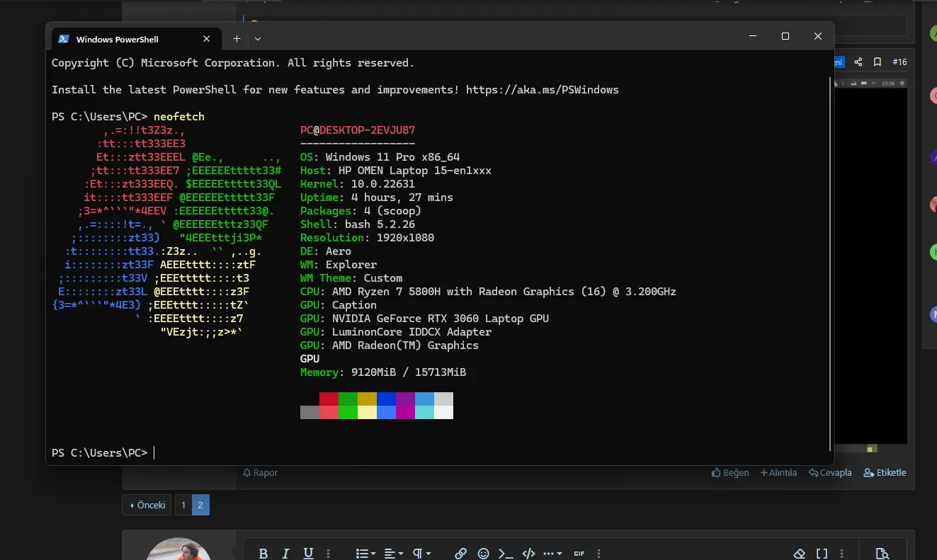
Task: Click the 'Uptime: 4 hours, 27 mins' line
Action: pos(376,198)
